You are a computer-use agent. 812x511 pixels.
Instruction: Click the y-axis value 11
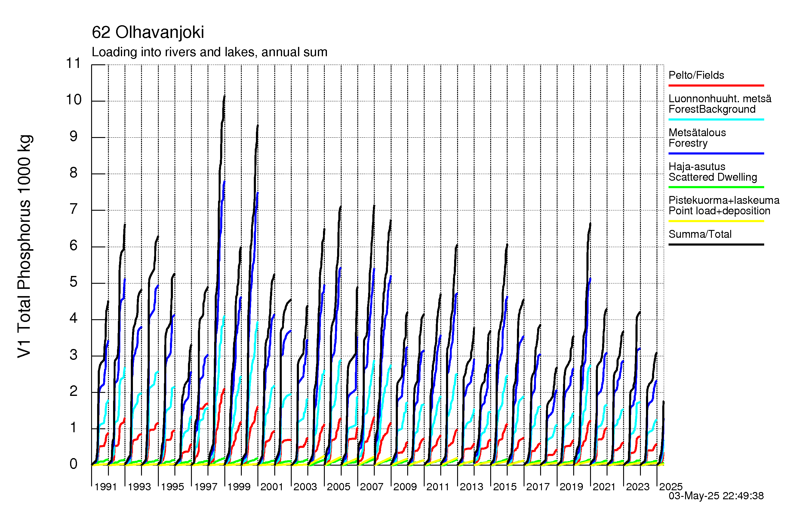pyautogui.click(x=73, y=63)
